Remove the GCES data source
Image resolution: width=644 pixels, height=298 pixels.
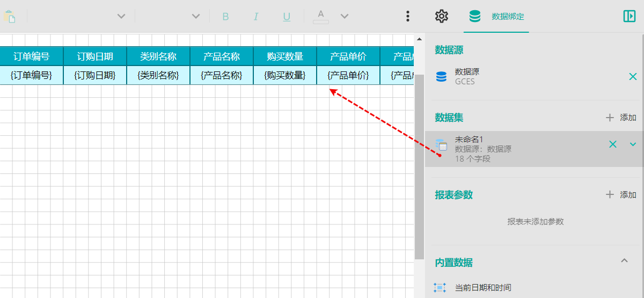click(x=633, y=77)
